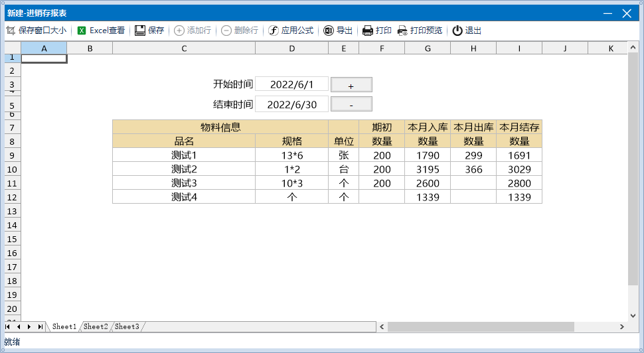Open print preview from toolbar

pos(402,31)
